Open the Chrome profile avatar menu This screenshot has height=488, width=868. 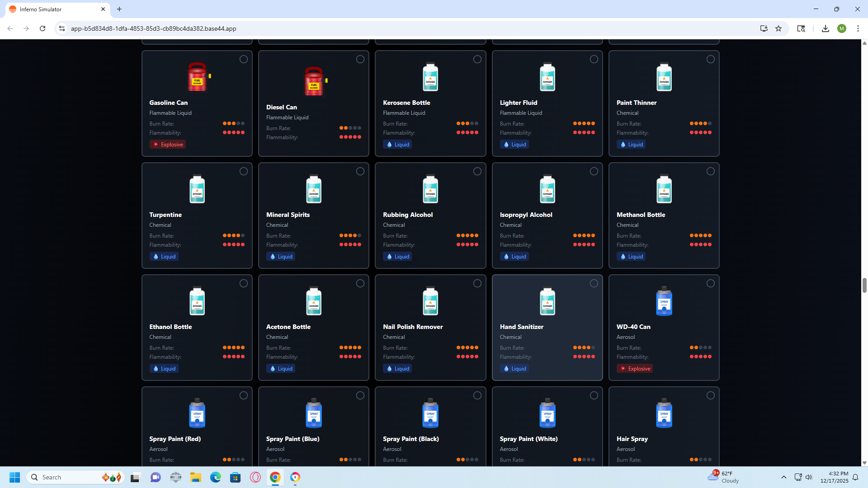coord(841,28)
